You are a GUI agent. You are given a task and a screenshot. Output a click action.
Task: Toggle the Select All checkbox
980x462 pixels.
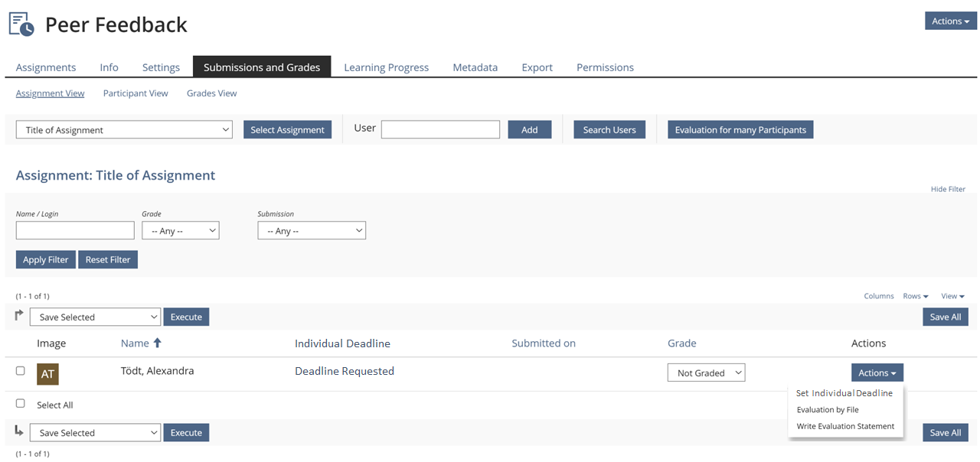pyautogui.click(x=21, y=404)
